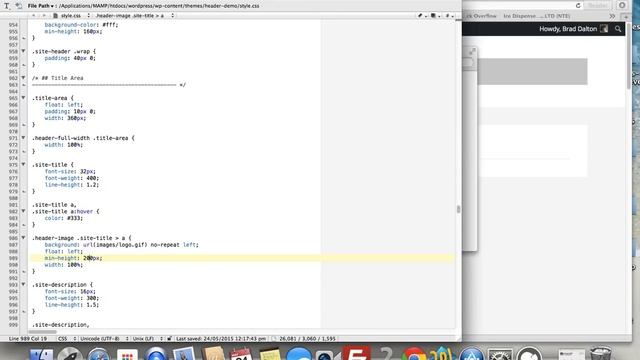Click the editor's horizontal scrollbar thumb

(x=42, y=331)
